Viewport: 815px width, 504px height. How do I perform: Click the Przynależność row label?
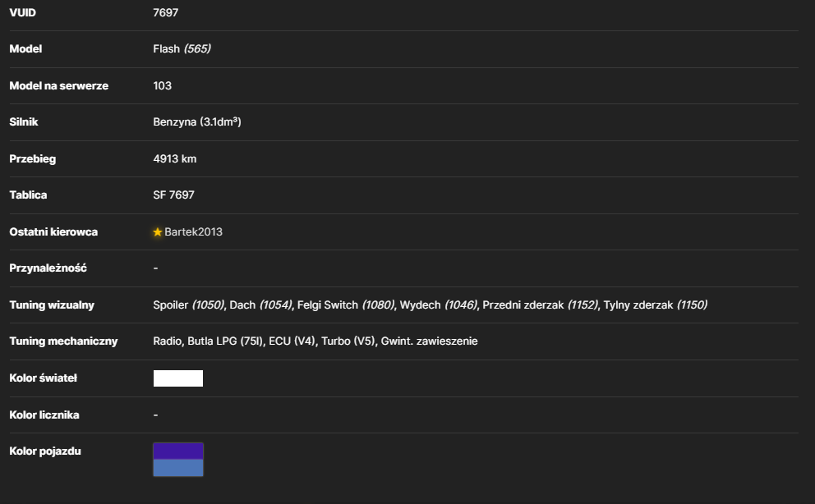[48, 268]
